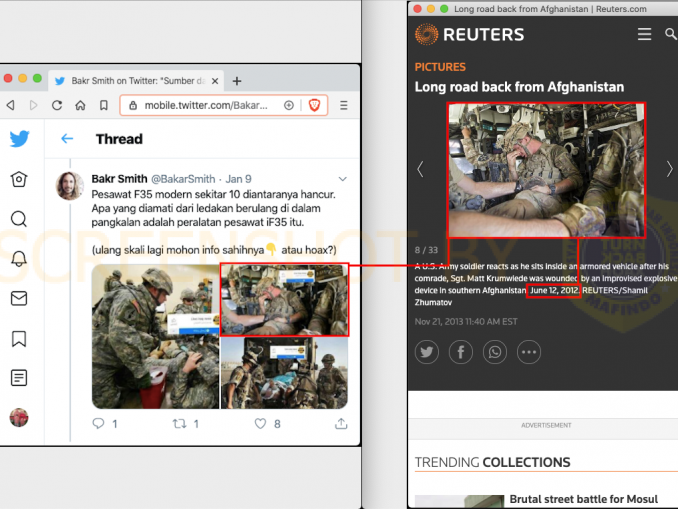The width and height of the screenshot is (678, 509).
Task: Open more sharing options on Reuters
Action: pyautogui.click(x=529, y=352)
